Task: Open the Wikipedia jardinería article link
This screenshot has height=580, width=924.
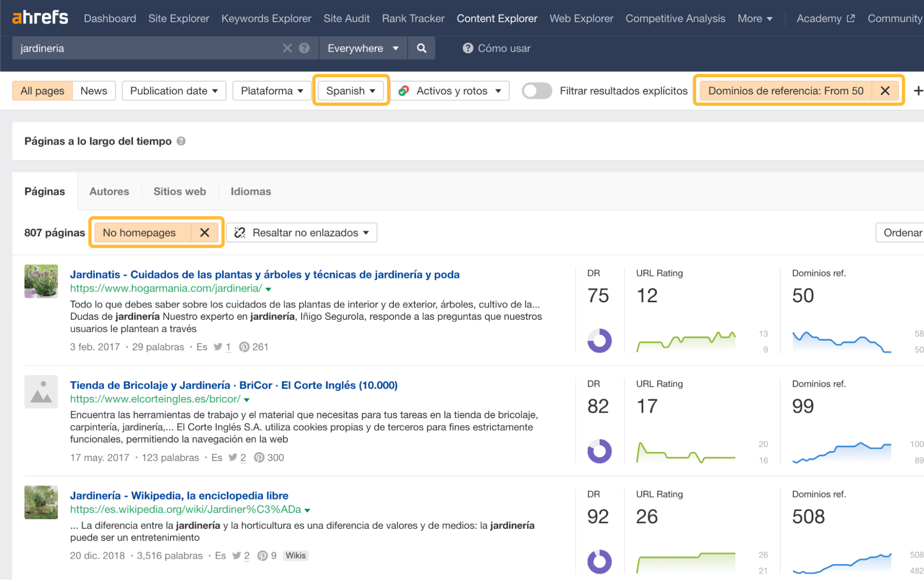Action: pyautogui.click(x=179, y=495)
